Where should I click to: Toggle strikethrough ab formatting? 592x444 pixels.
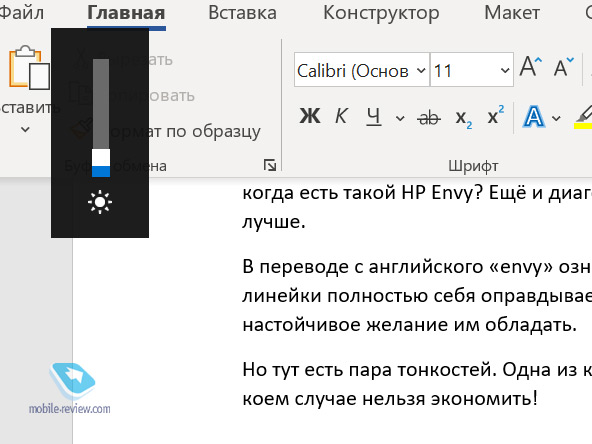pos(429,118)
